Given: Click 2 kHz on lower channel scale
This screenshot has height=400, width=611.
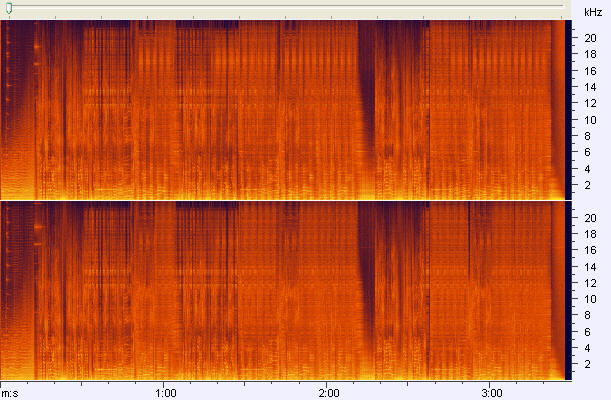Looking at the screenshot, I should click(590, 365).
